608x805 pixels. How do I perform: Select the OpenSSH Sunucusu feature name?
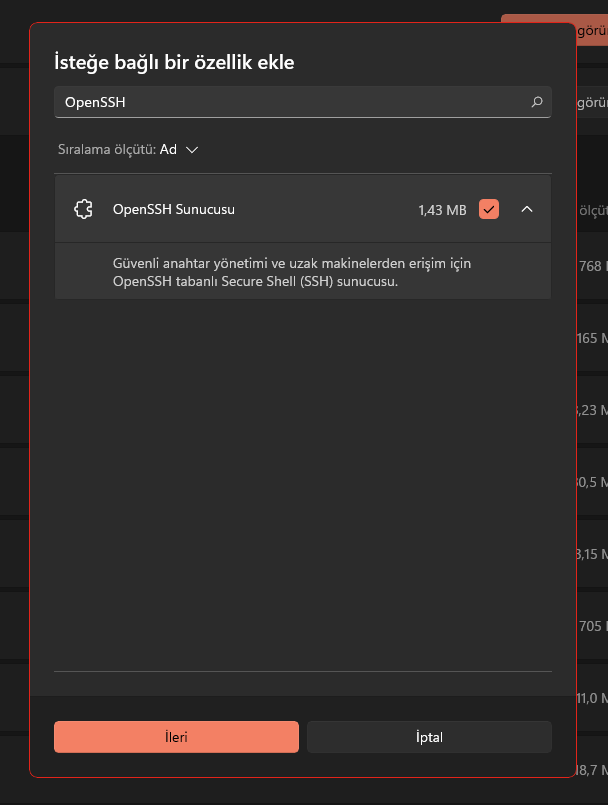[174, 210]
